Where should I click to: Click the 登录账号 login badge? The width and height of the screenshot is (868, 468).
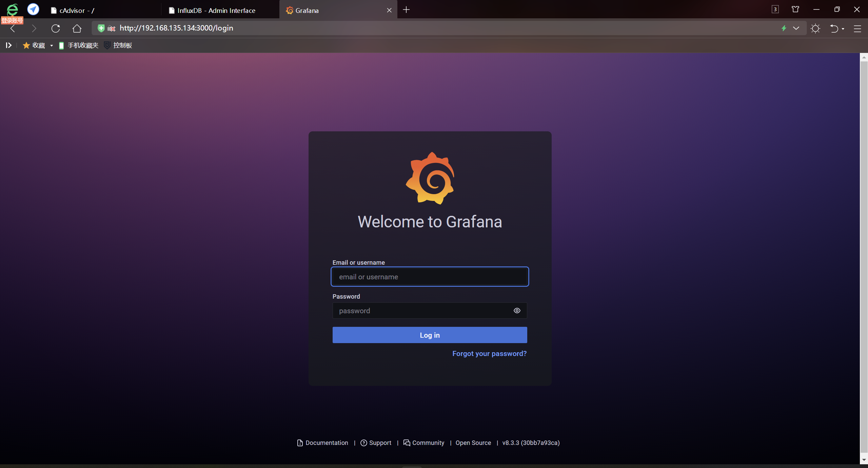(12, 20)
